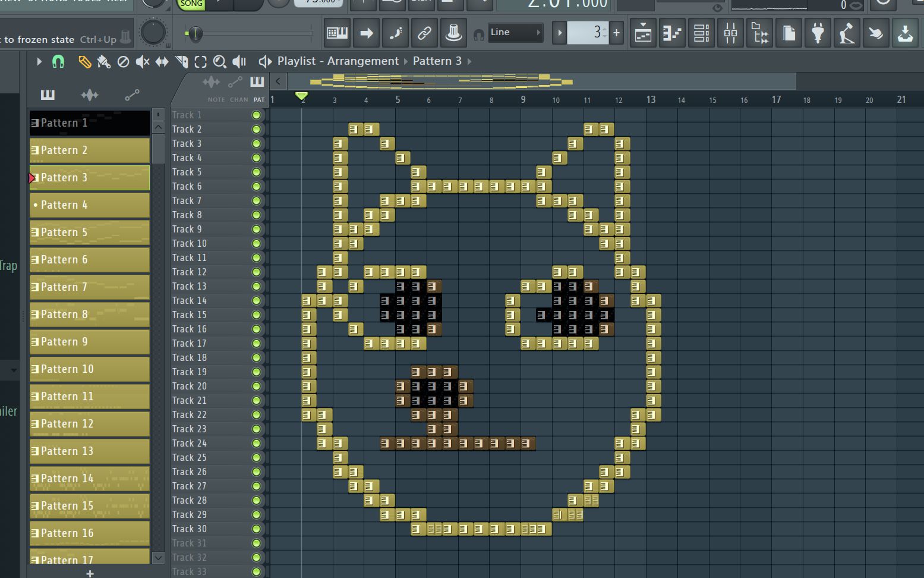The image size is (924, 578).
Task: Click the horizontal slider beside the knob
Action: [x=248, y=34]
